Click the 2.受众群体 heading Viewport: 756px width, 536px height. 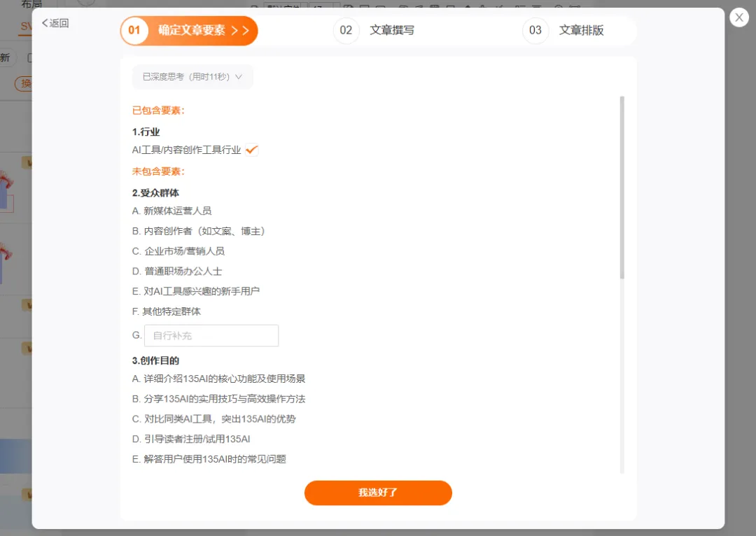155,193
